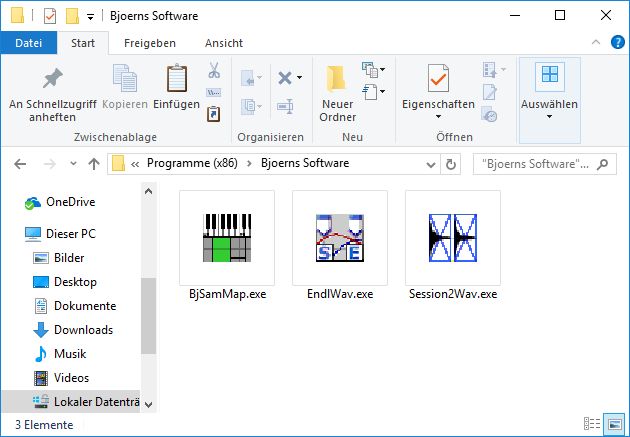630x437 pixels.
Task: Pin folder to Schnellzugriff
Action: tap(53, 93)
